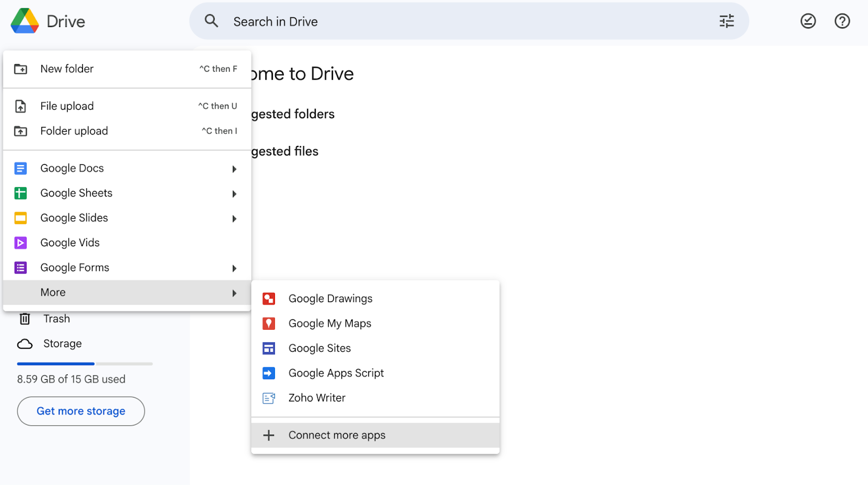Expand the Google Slides submenu arrow
The width and height of the screenshot is (868, 485).
[x=234, y=219]
